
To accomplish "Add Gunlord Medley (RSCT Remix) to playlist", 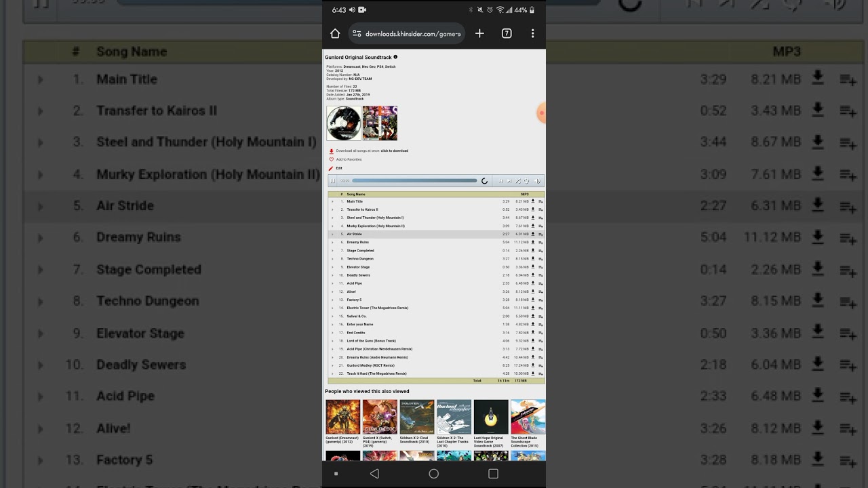I will pos(540,365).
